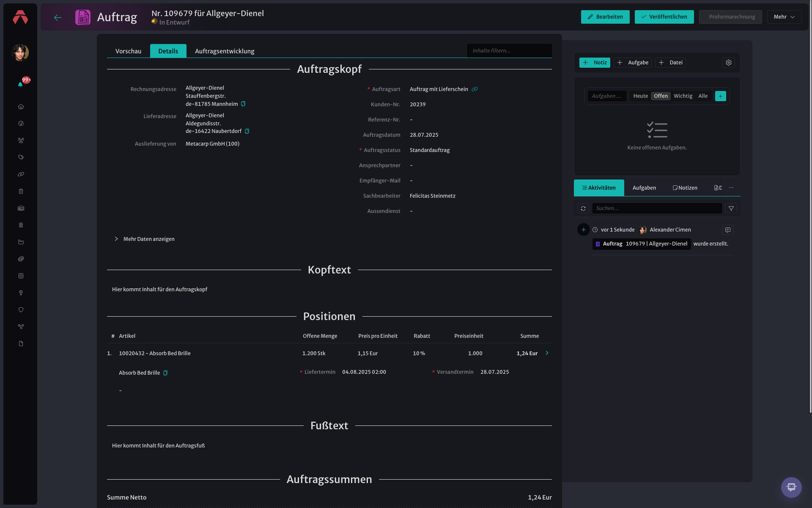Image resolution: width=812 pixels, height=508 pixels.
Task: Add task with teal plus button
Action: click(x=721, y=96)
